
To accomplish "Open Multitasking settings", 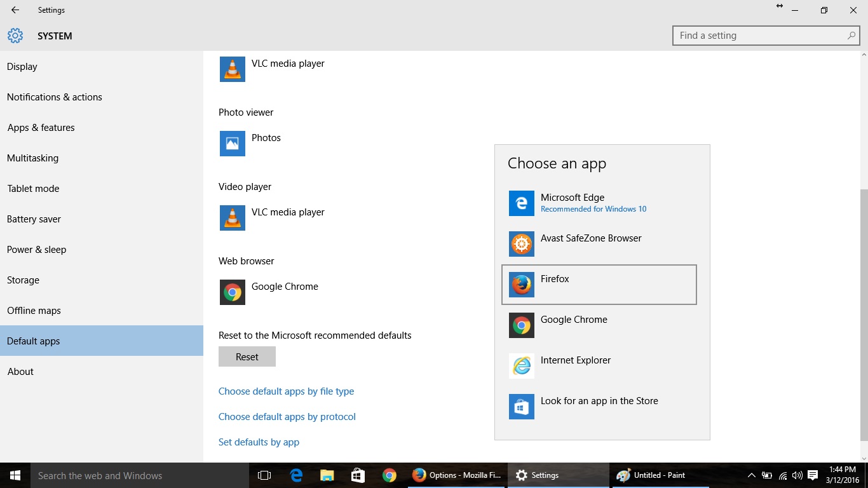I will [102, 158].
